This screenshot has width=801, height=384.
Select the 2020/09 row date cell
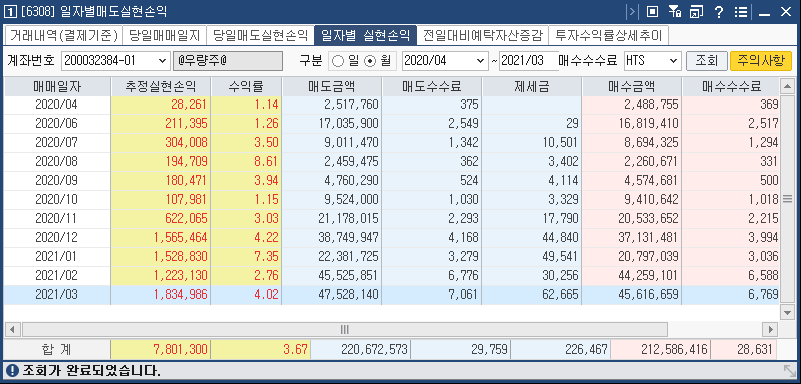[x=58, y=181]
